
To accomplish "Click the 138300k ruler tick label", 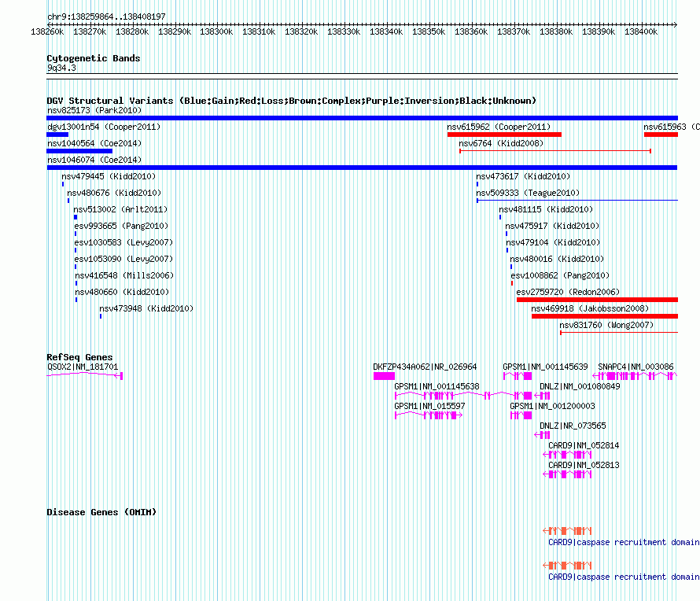I will [216, 32].
